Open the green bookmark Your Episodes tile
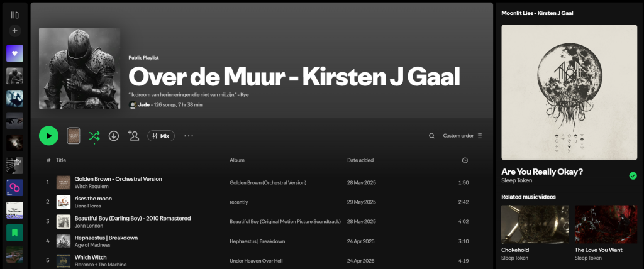 coord(15,233)
